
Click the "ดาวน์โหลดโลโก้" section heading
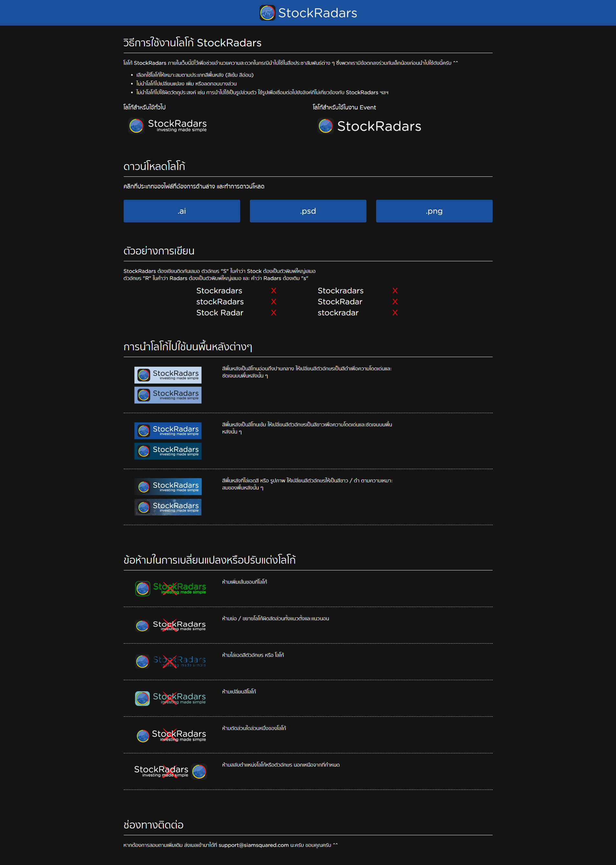tap(154, 166)
